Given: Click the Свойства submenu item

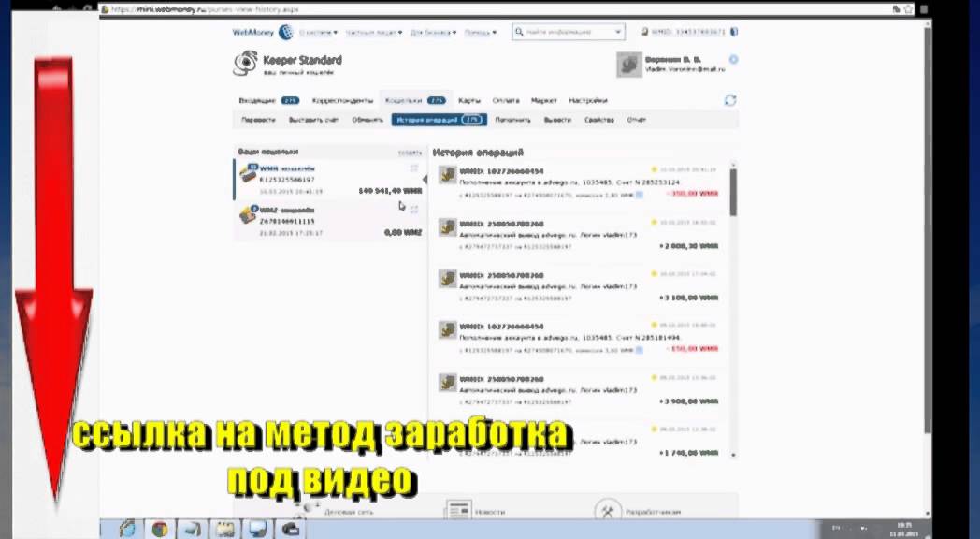Looking at the screenshot, I should pos(599,120).
